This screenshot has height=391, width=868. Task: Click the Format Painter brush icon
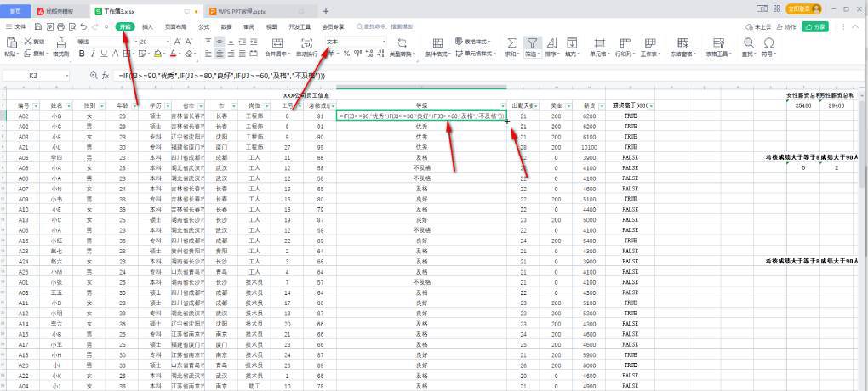tap(61, 42)
